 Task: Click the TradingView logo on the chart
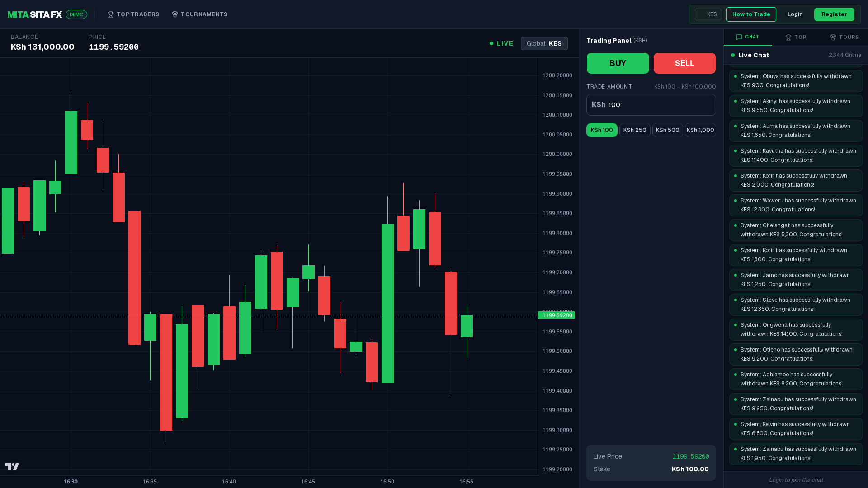pyautogui.click(x=12, y=466)
